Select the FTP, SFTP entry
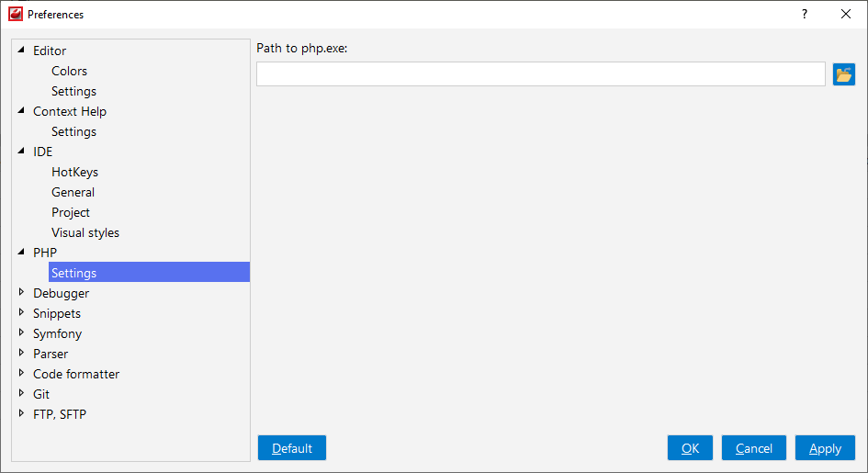The image size is (868, 473). tap(60, 414)
